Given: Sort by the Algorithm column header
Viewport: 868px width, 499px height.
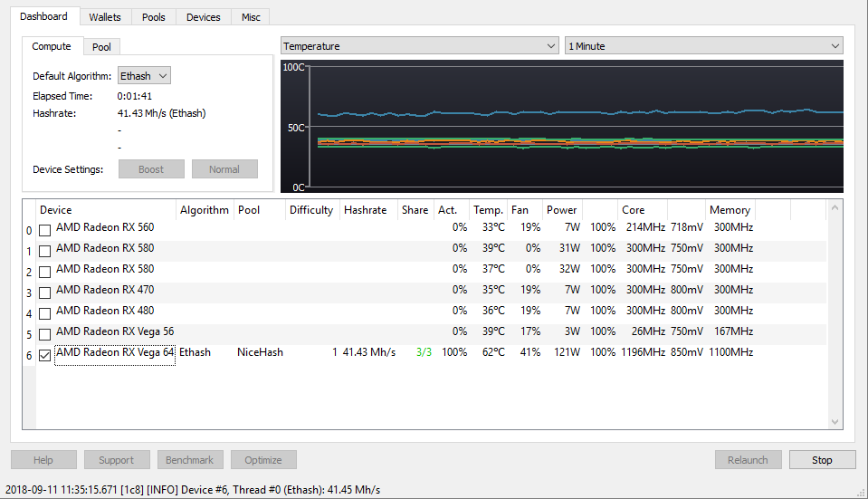Looking at the screenshot, I should coord(205,210).
